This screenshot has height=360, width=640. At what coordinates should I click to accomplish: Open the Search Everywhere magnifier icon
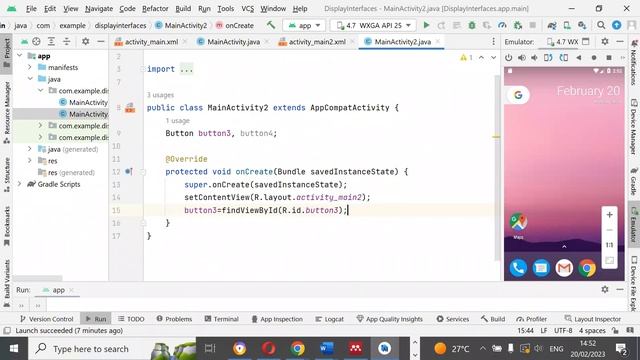601,25
